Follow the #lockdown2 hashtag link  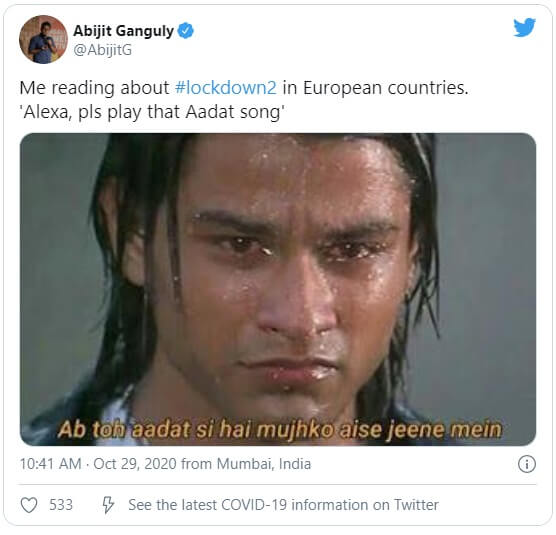[x=226, y=88]
